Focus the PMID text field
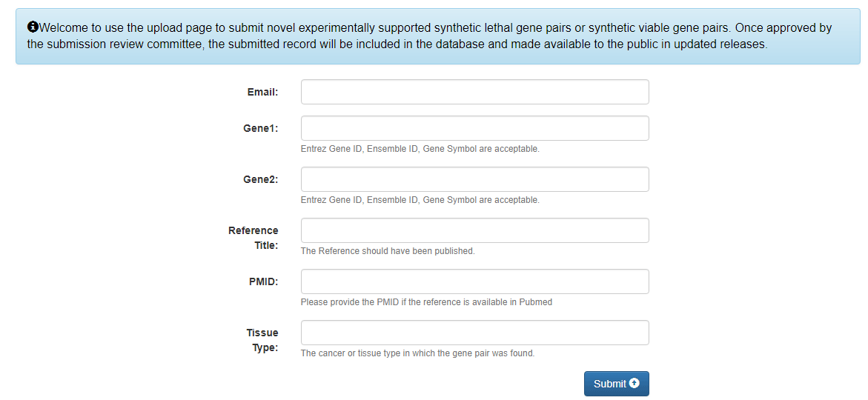The image size is (868, 400). (x=474, y=281)
